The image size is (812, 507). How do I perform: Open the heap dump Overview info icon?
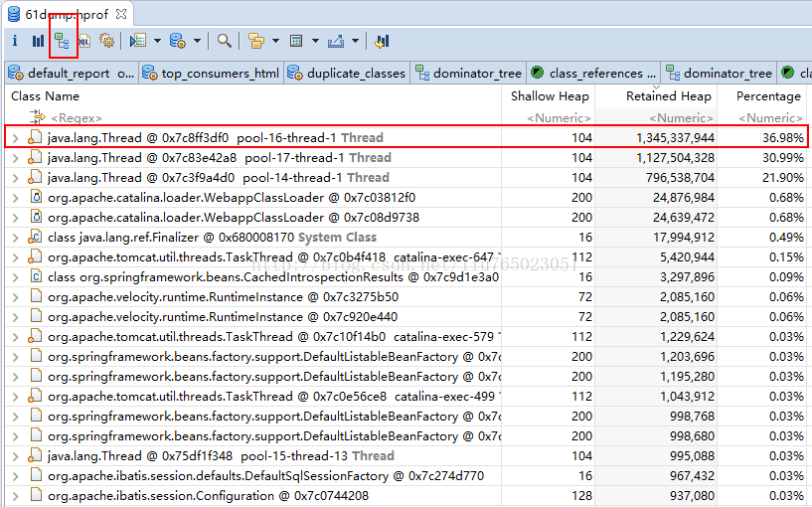14,41
